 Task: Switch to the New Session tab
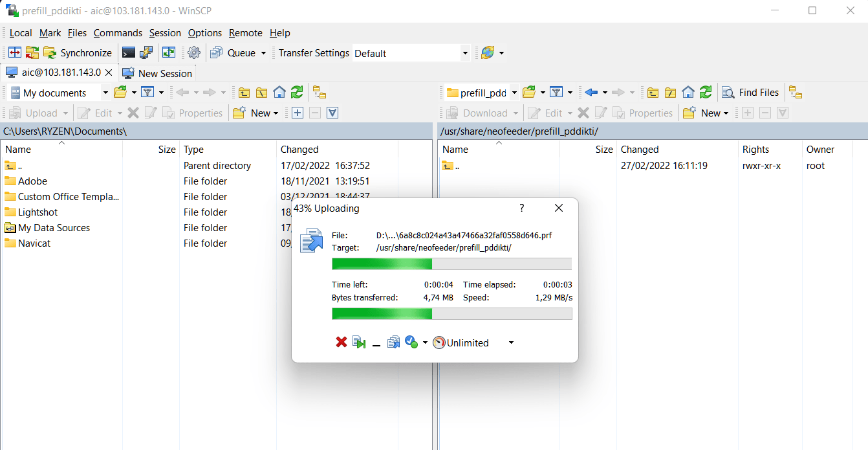click(x=157, y=73)
